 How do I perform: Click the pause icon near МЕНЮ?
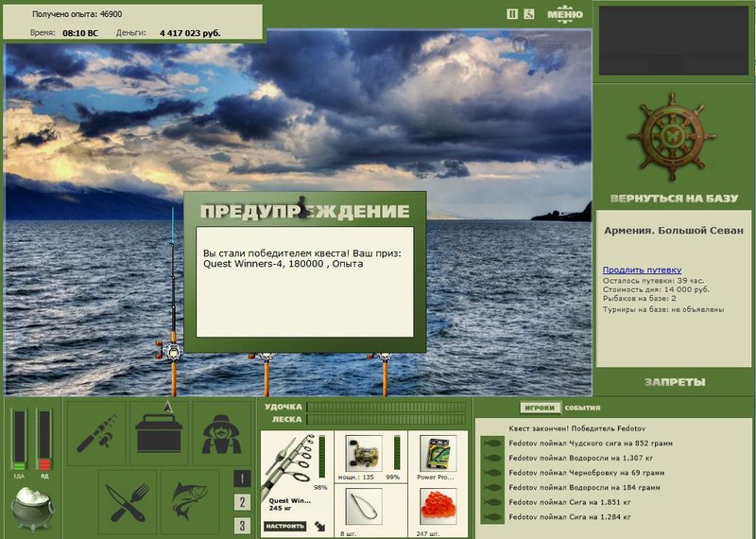click(512, 14)
